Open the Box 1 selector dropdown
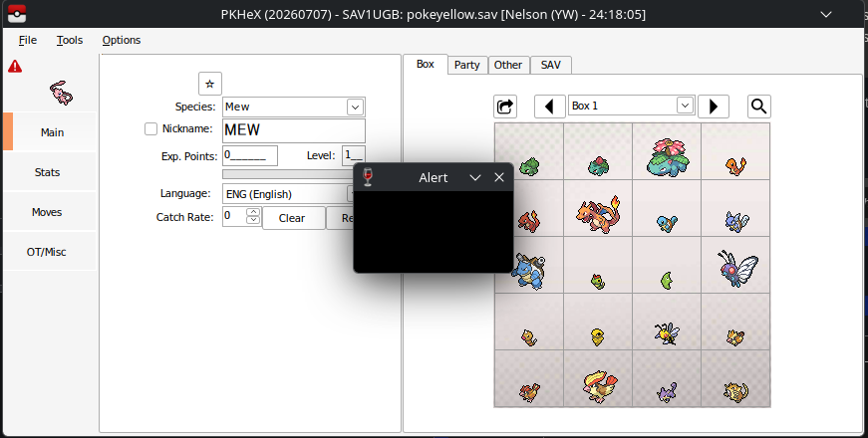This screenshot has height=438, width=868. pyautogui.click(x=685, y=106)
